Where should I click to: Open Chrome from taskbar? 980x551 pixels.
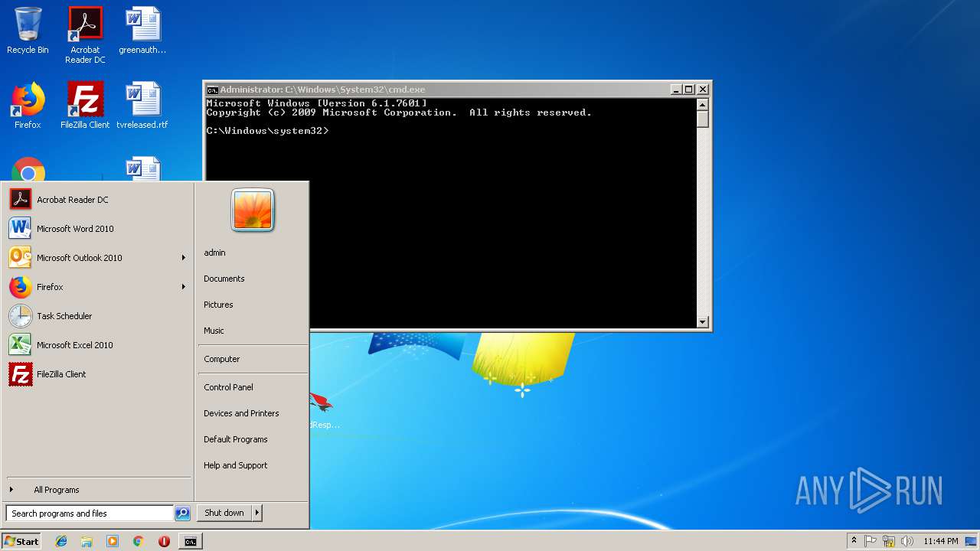click(138, 541)
